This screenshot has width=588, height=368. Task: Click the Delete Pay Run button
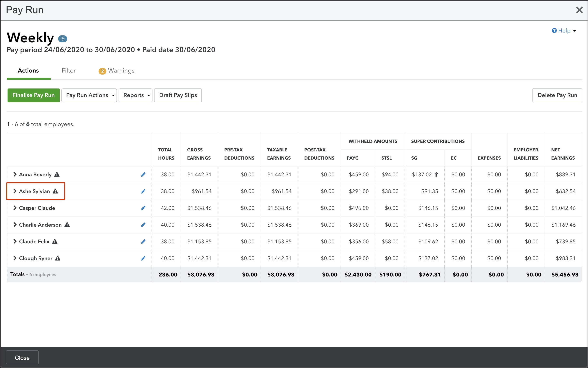pos(557,95)
